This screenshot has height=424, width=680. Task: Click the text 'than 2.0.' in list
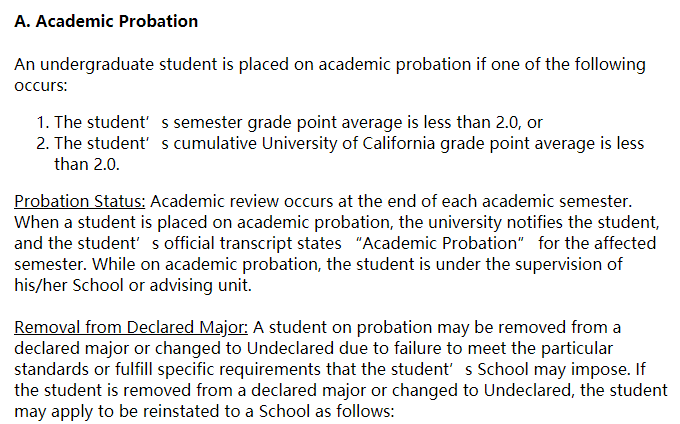click(x=87, y=164)
